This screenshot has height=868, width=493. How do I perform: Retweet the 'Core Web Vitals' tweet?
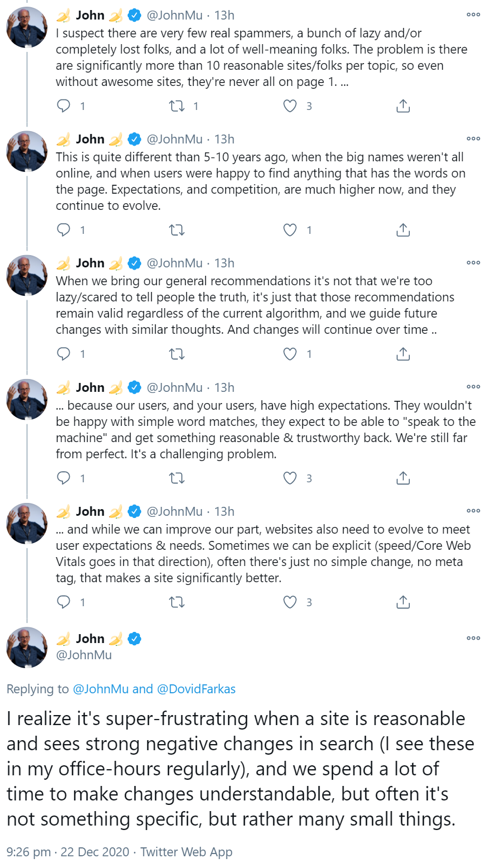[177, 602]
